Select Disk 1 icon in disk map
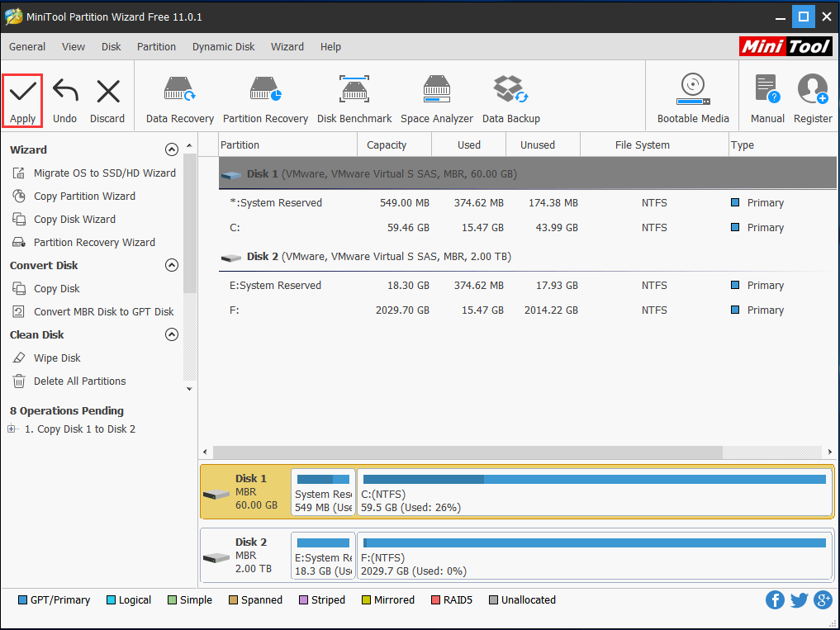840x630 pixels. click(216, 494)
